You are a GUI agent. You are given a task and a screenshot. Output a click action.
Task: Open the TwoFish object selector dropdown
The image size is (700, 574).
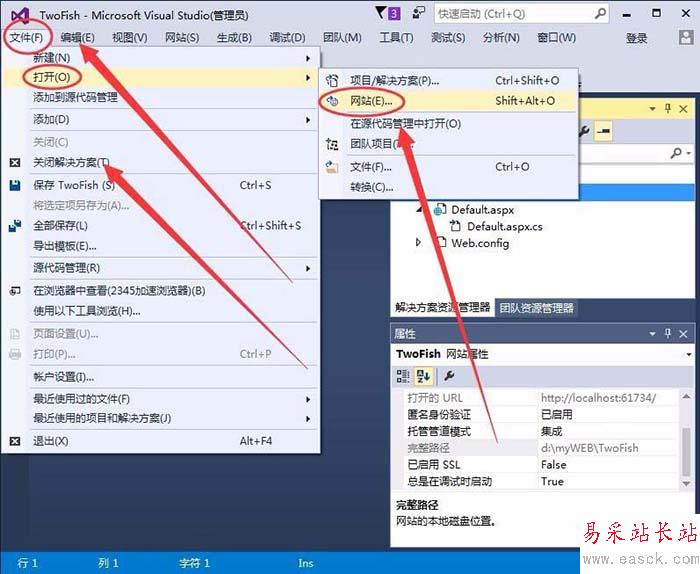click(689, 355)
